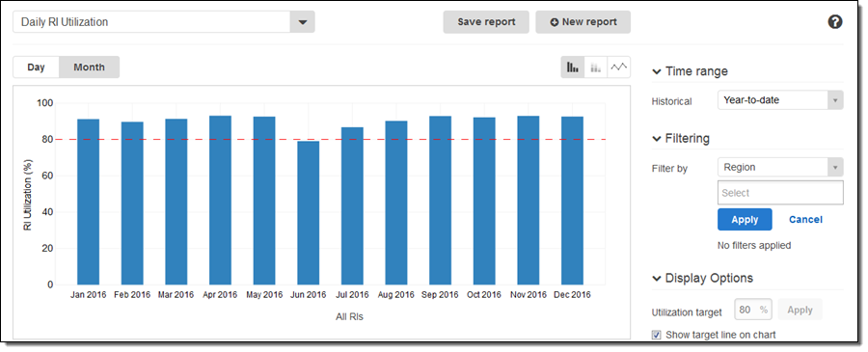Collapse the Filtering section
This screenshot has height=352, width=868.
(657, 138)
